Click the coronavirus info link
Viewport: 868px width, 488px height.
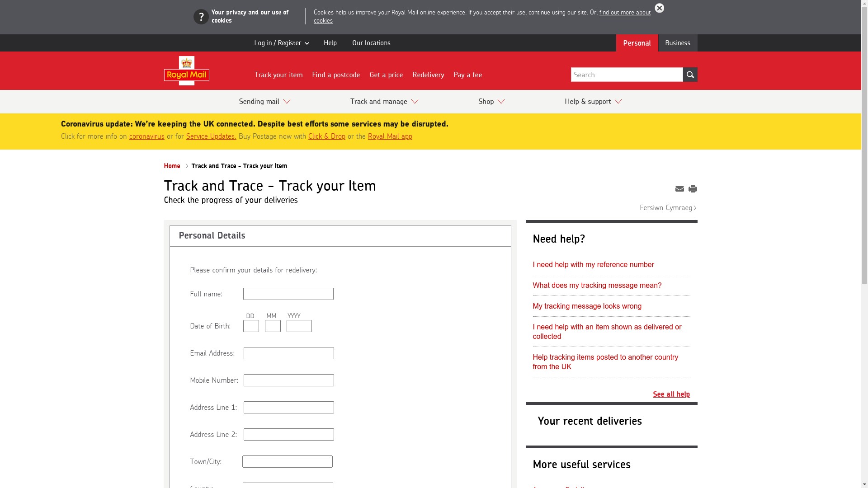click(146, 136)
